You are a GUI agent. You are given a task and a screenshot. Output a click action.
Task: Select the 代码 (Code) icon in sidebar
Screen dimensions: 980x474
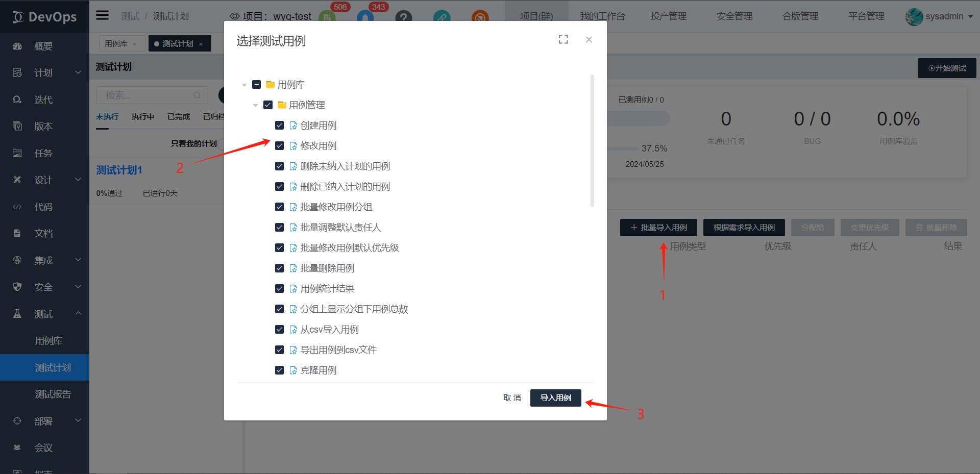coord(43,206)
